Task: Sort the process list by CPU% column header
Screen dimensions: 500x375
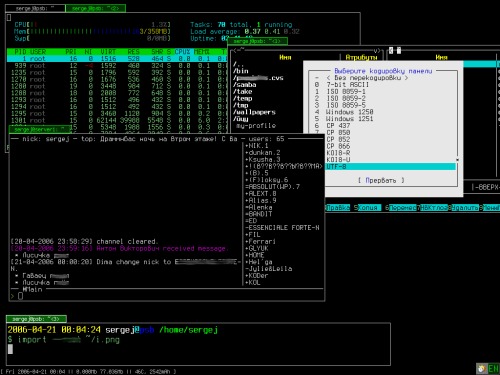Action: (x=182, y=52)
